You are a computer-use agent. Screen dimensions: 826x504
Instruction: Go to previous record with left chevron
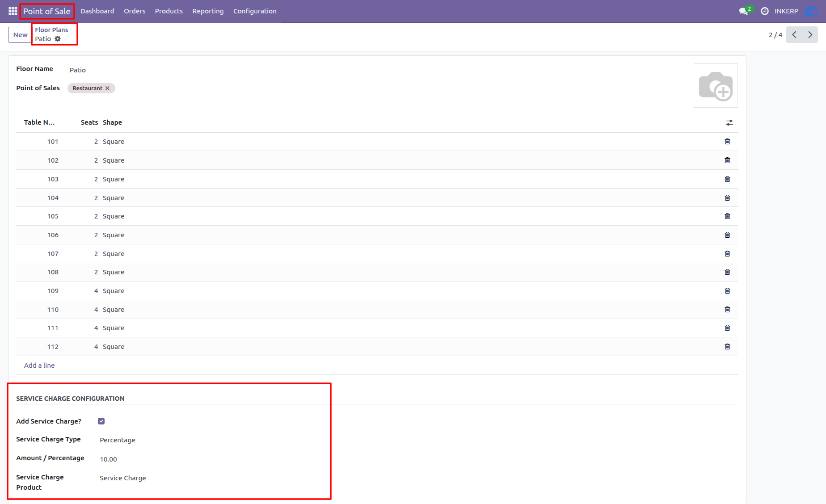[x=794, y=35]
